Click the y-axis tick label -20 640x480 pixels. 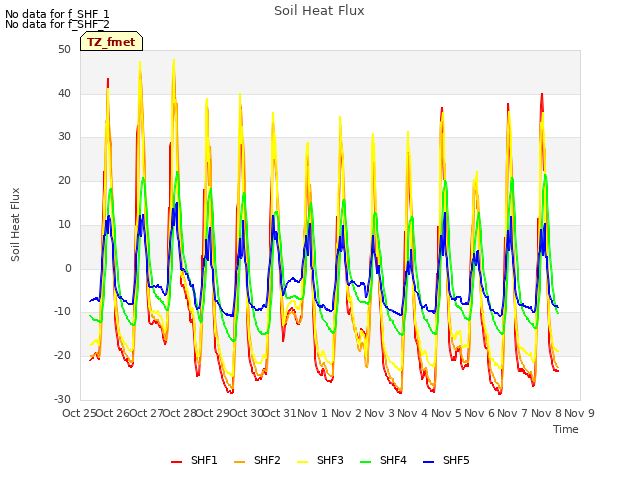tap(62, 356)
